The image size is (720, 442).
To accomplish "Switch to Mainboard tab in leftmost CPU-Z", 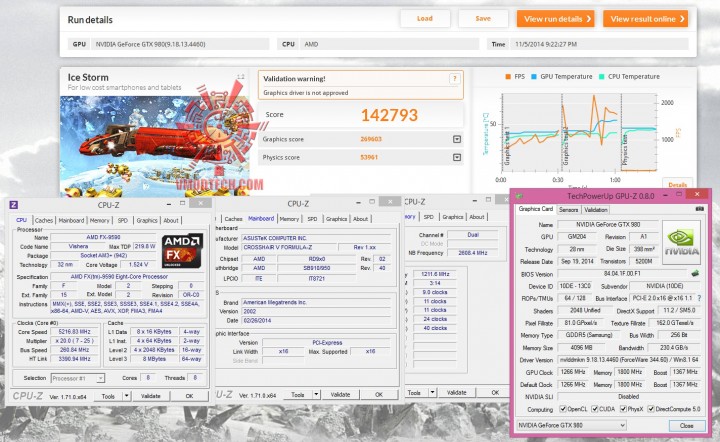I will coord(71,220).
